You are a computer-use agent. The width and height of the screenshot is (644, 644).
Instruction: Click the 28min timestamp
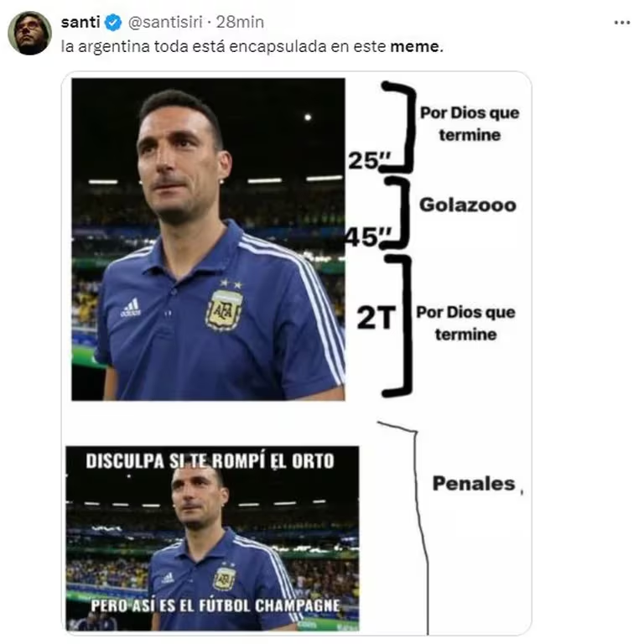click(x=241, y=22)
